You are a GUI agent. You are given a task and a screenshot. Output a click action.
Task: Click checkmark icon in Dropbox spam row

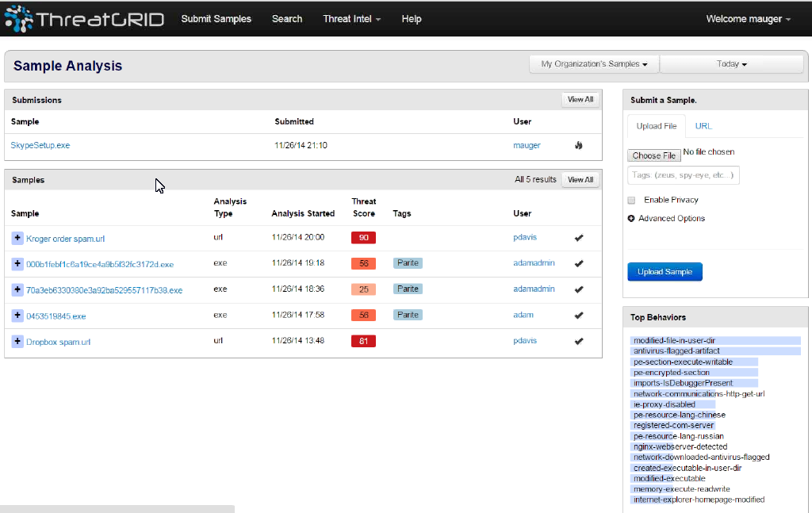579,341
